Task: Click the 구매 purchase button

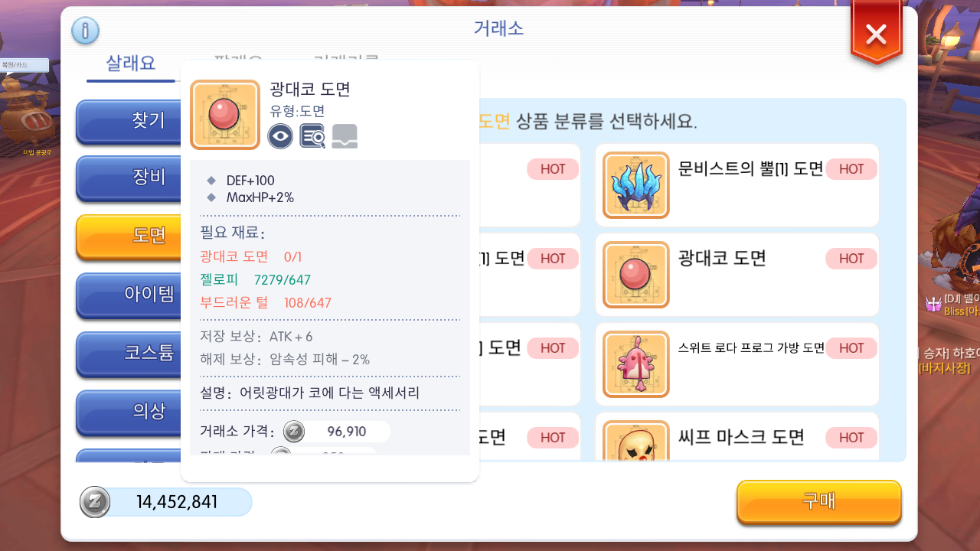Action: (x=819, y=502)
